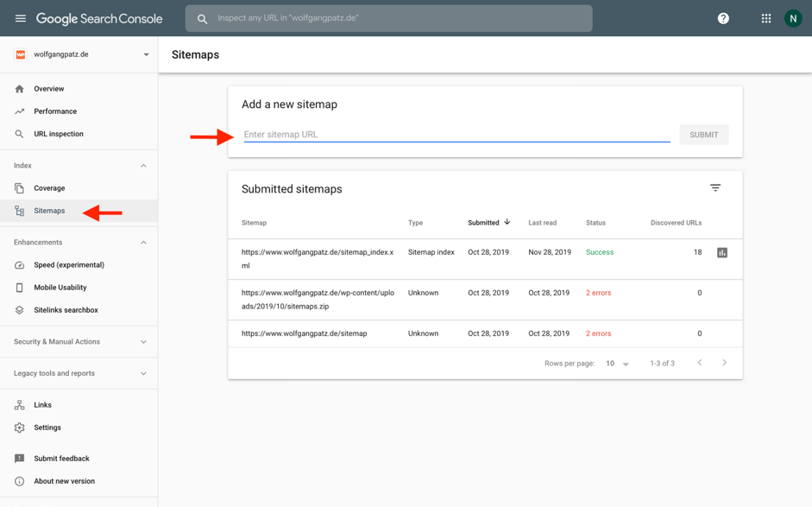Click the Mobile Usability phone icon
This screenshot has width=812, height=507.
19,288
